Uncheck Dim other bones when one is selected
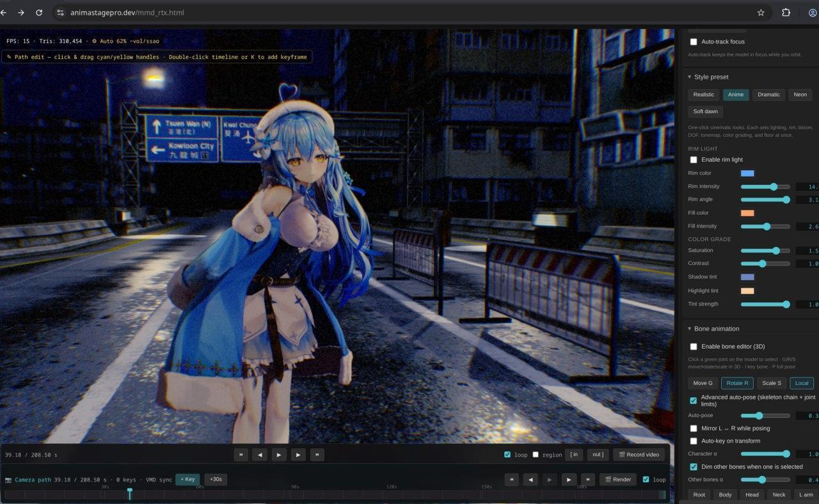This screenshot has width=819, height=504. click(694, 467)
